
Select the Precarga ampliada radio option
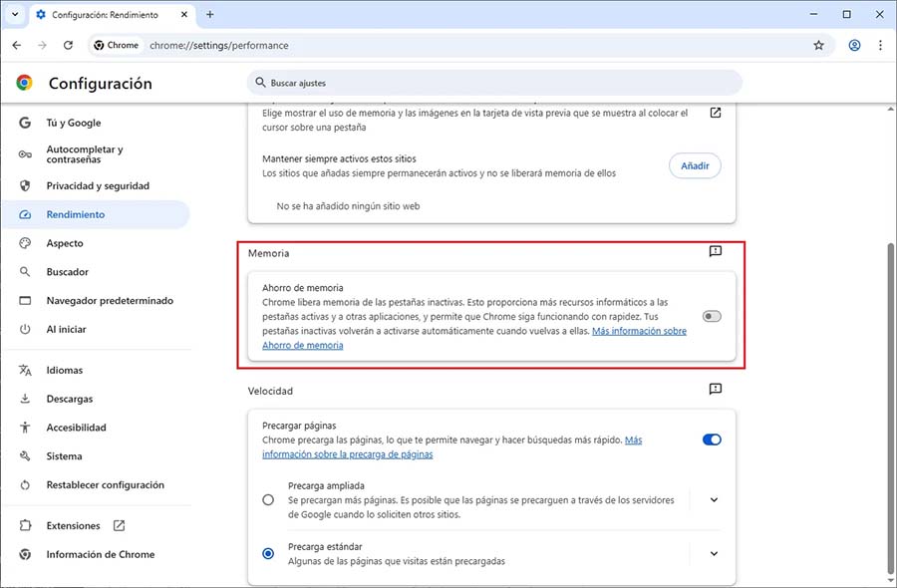point(268,500)
